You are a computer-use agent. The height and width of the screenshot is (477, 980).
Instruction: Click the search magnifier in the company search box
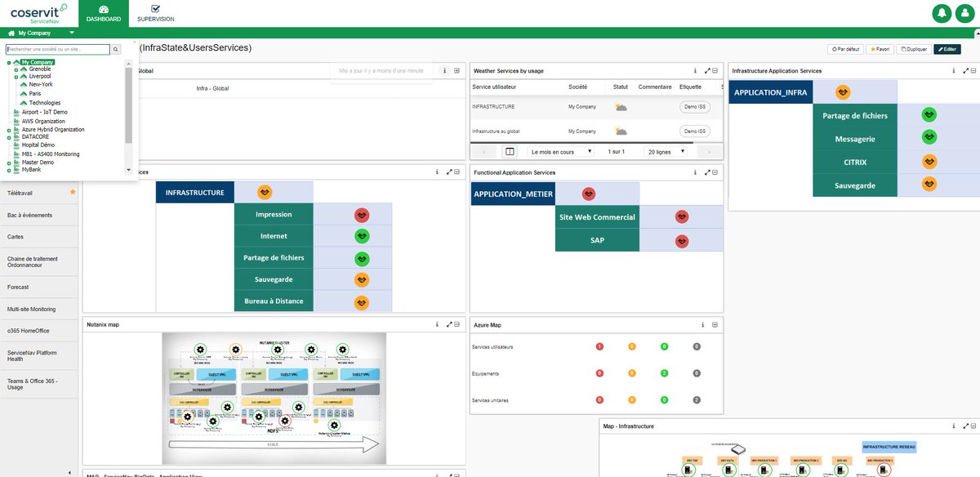tap(115, 48)
